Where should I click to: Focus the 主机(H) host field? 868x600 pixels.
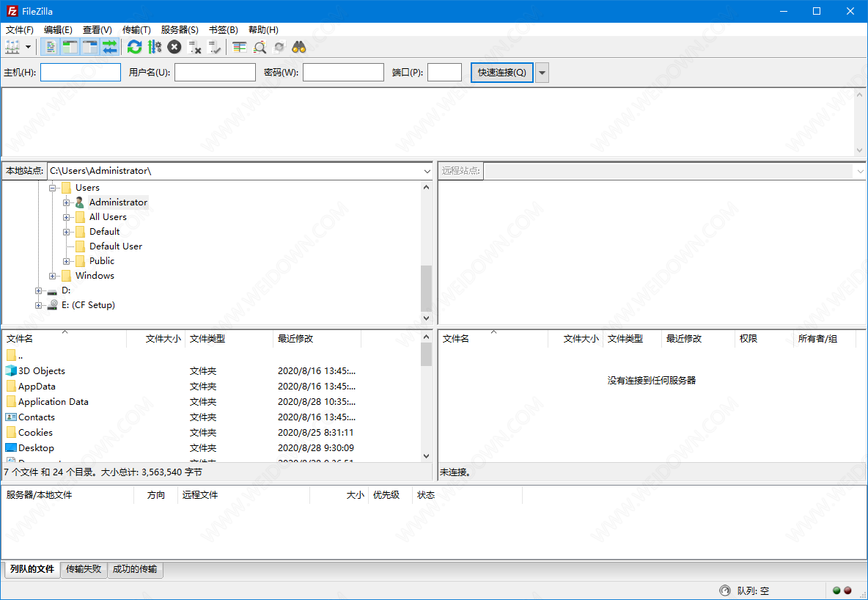point(80,73)
